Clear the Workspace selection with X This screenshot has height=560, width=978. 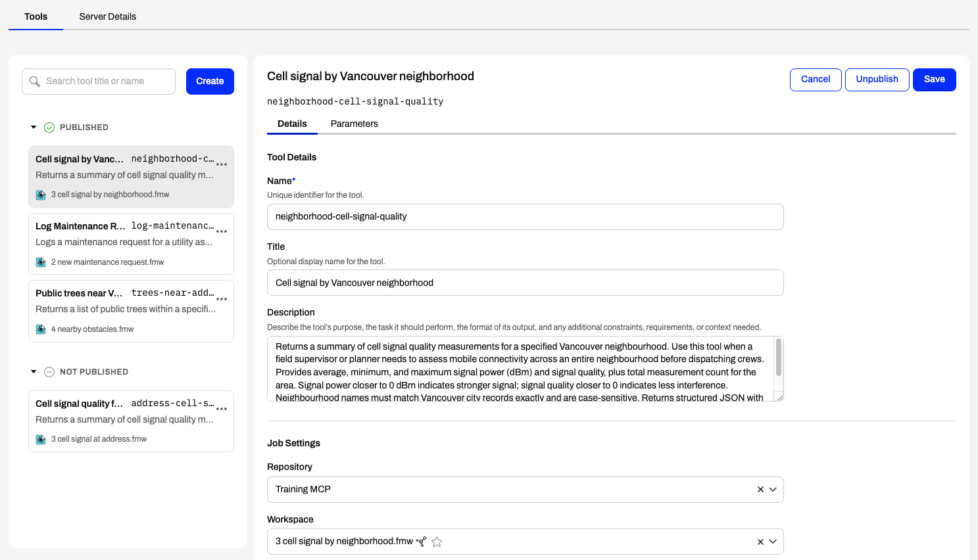point(760,542)
